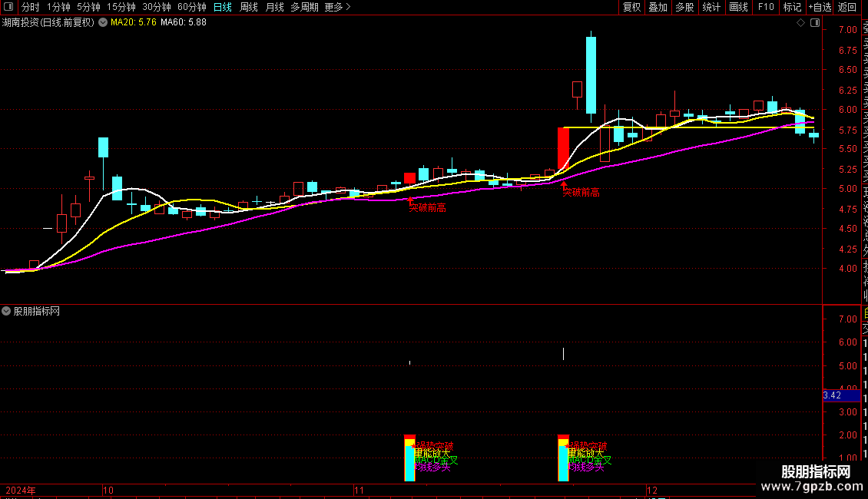Click the 叠加 overlay button
Viewport: 868px width, 499px height.
658,7
